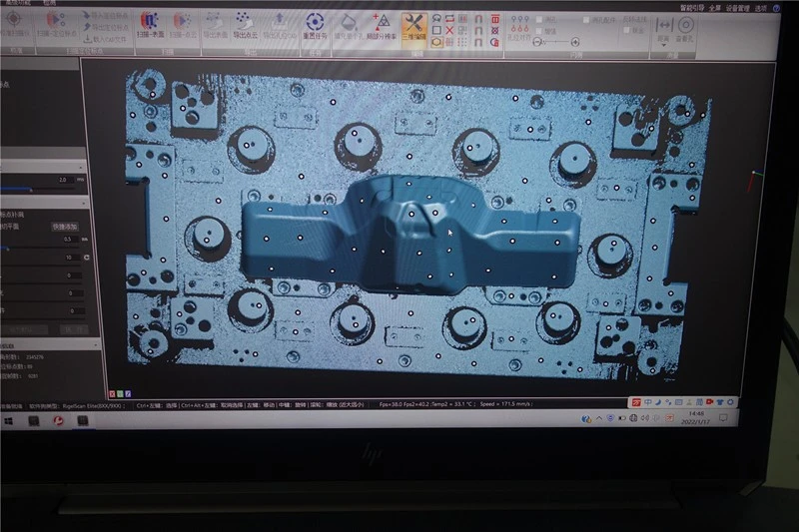The image size is (799, 532).
Task: Open the 智能引导 menu item
Action: 691,8
